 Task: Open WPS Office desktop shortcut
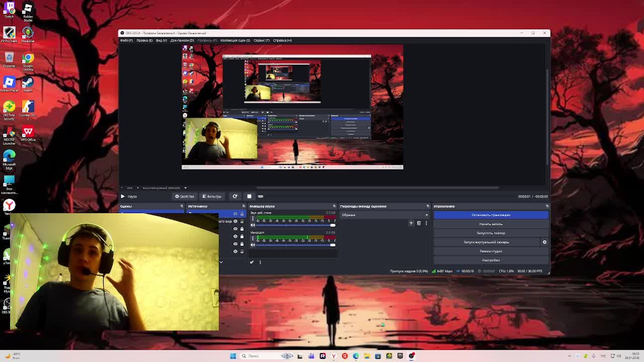28,134
